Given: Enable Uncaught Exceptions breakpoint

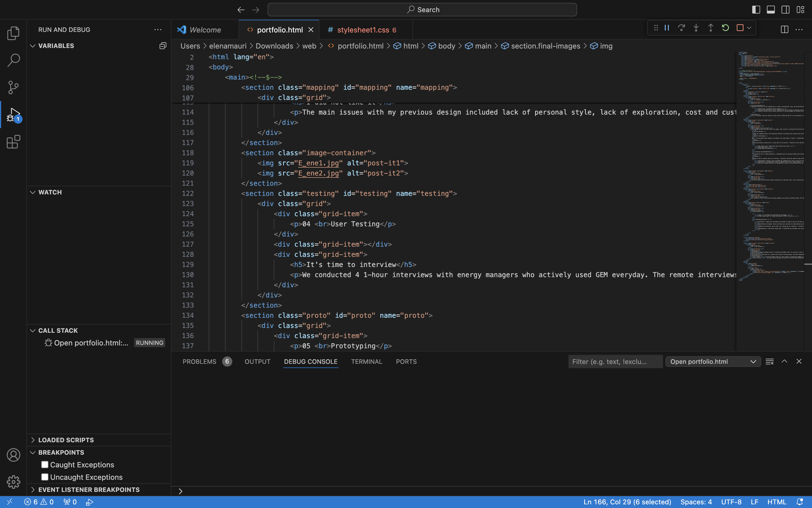Looking at the screenshot, I should pos(45,477).
